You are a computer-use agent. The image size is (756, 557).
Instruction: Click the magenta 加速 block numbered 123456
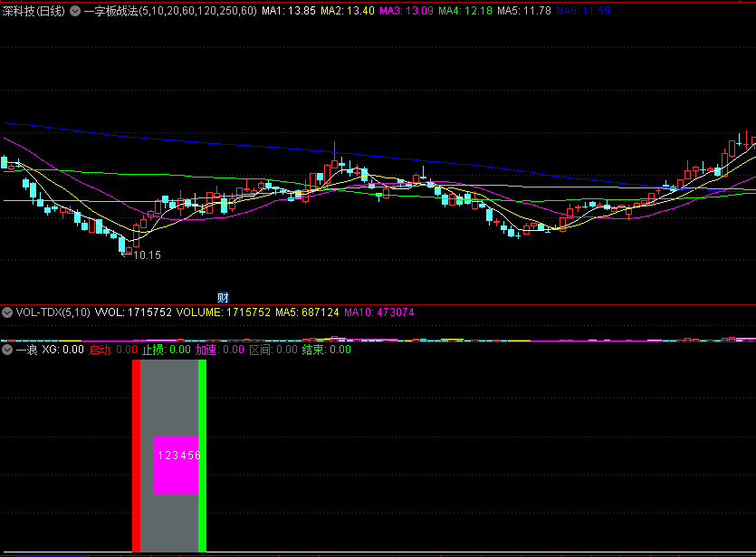(x=176, y=466)
